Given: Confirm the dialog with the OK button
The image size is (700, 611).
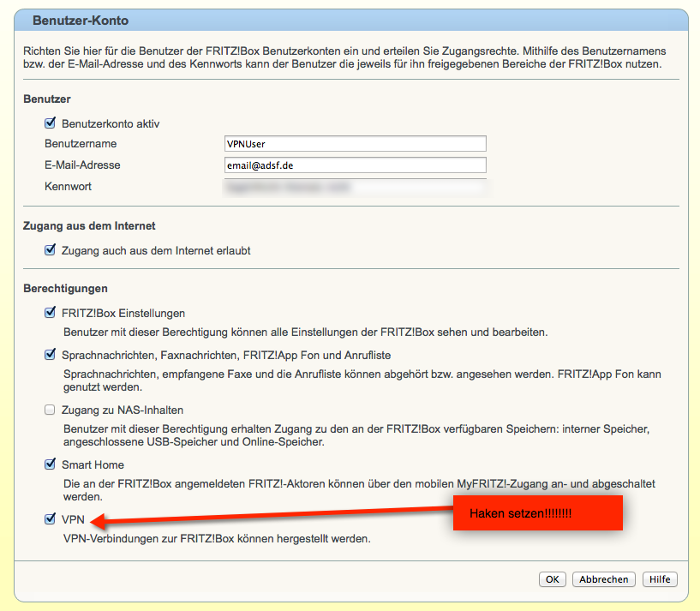Looking at the screenshot, I should click(x=552, y=579).
